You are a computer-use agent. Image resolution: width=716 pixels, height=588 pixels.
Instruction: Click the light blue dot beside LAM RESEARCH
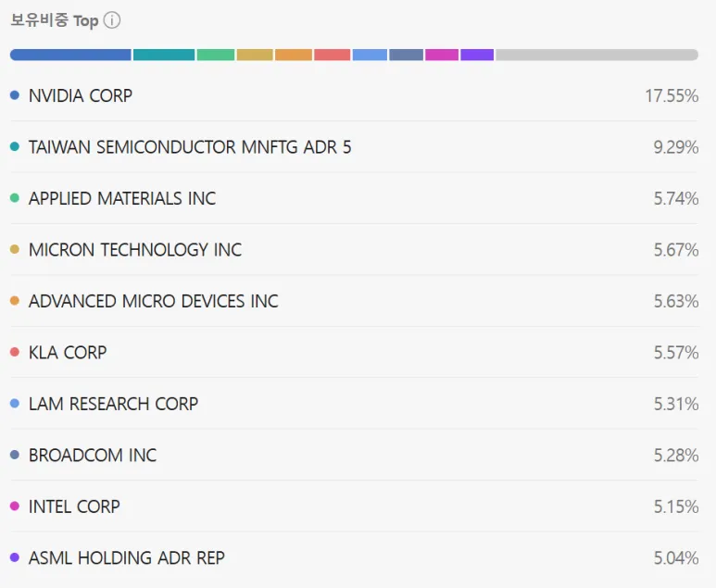[15, 403]
